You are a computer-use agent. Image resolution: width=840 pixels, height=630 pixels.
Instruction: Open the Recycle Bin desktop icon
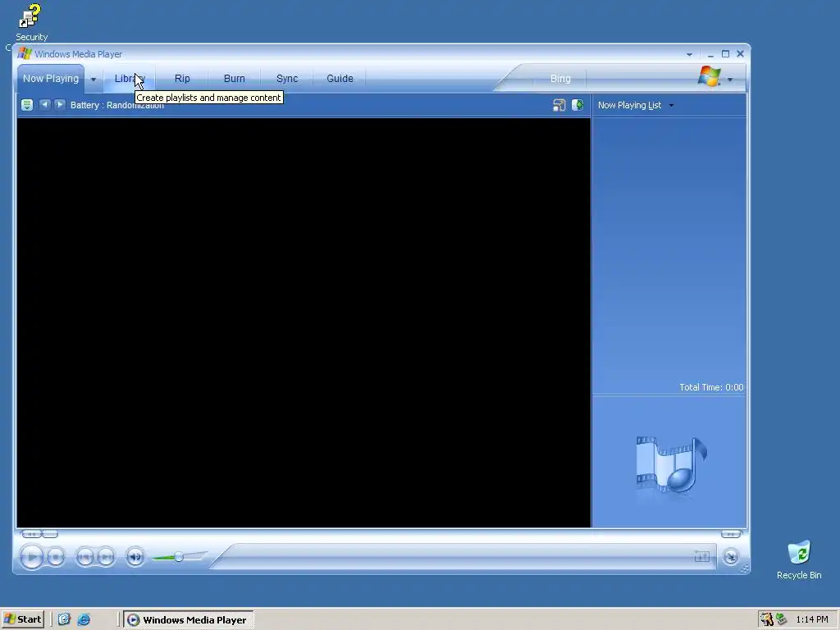(x=799, y=559)
